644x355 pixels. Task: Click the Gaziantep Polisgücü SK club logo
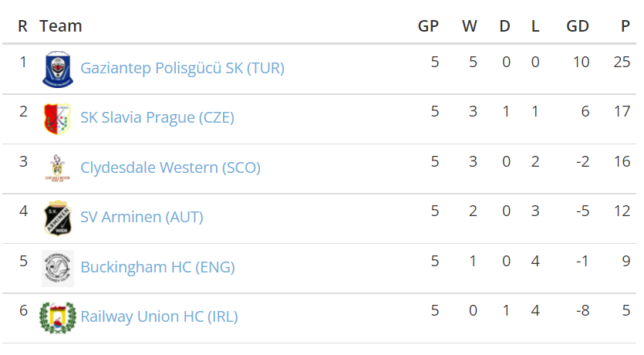tap(58, 69)
